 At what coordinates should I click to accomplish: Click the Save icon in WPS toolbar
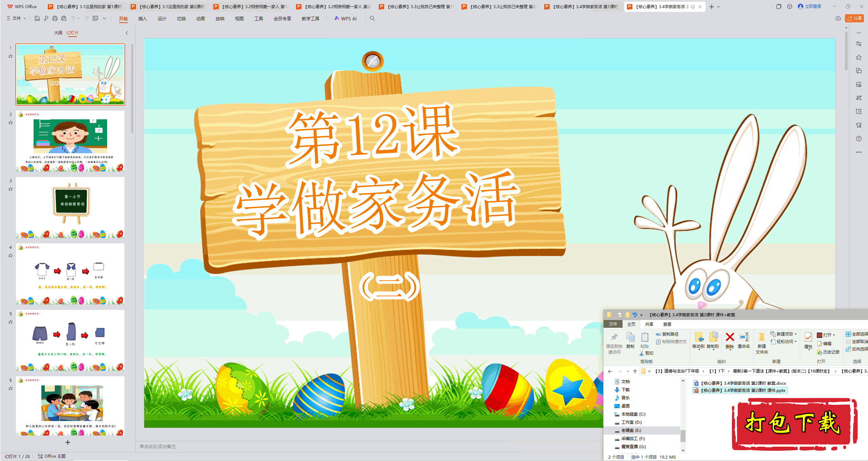click(x=37, y=18)
